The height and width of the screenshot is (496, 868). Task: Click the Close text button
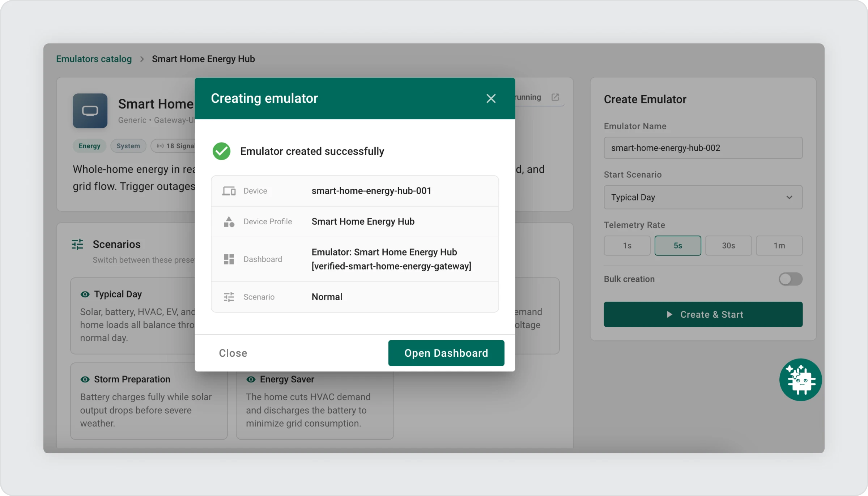[233, 353]
